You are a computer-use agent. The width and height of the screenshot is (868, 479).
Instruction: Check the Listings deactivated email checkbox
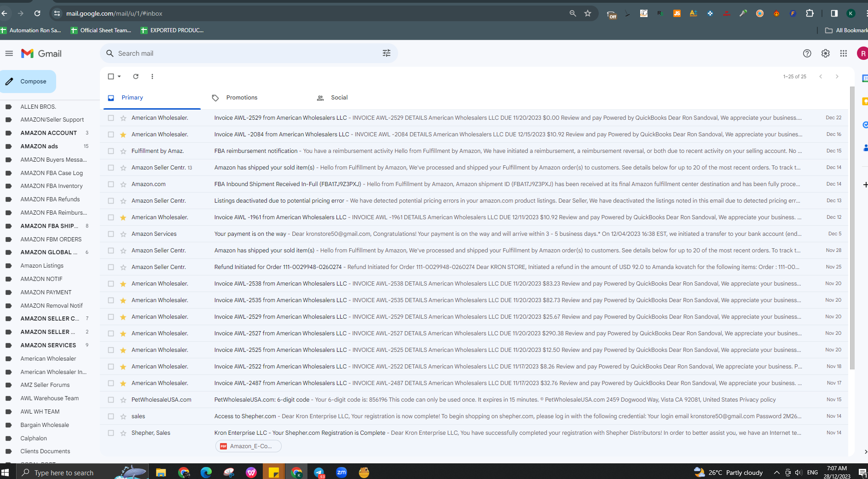coord(111,201)
